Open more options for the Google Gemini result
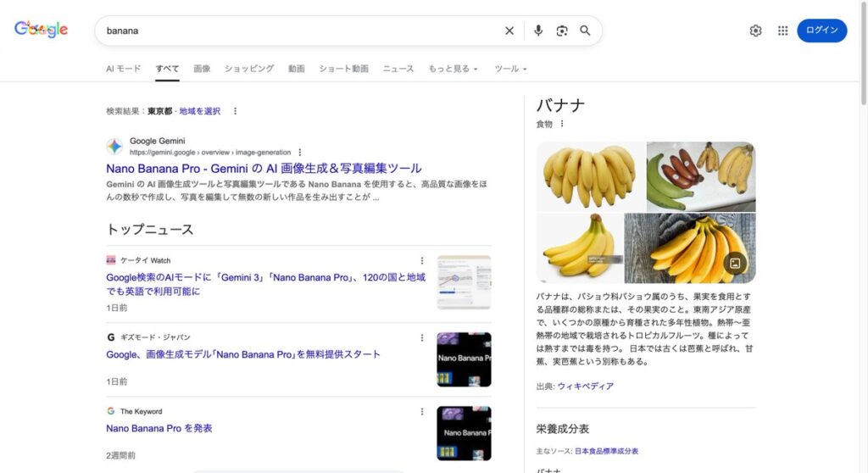The width and height of the screenshot is (868, 473). 299,153
